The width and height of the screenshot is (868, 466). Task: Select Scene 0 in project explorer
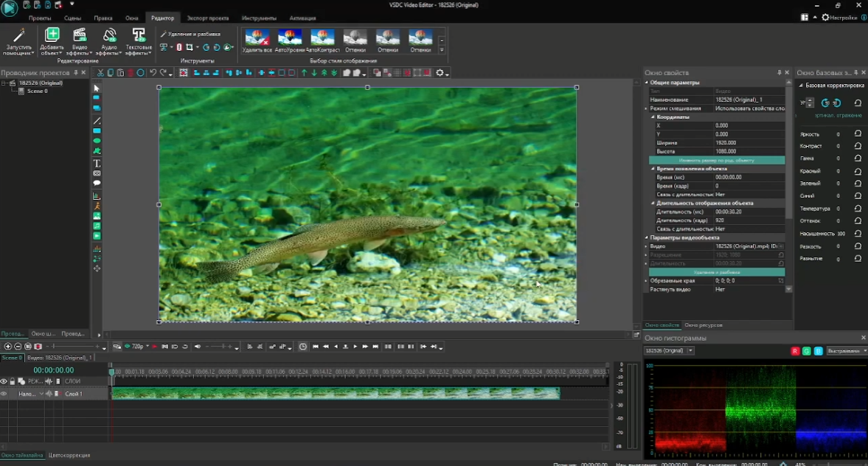pos(37,91)
